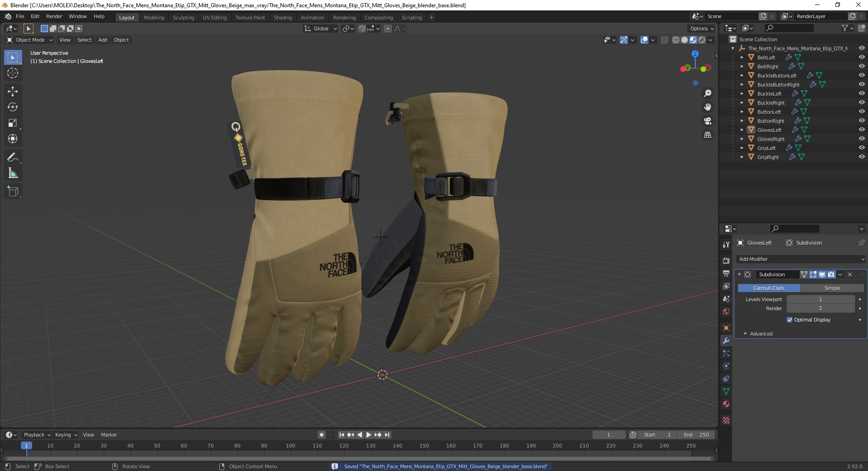Open the World properties tab
The width and height of the screenshot is (868, 471).
coord(726,312)
